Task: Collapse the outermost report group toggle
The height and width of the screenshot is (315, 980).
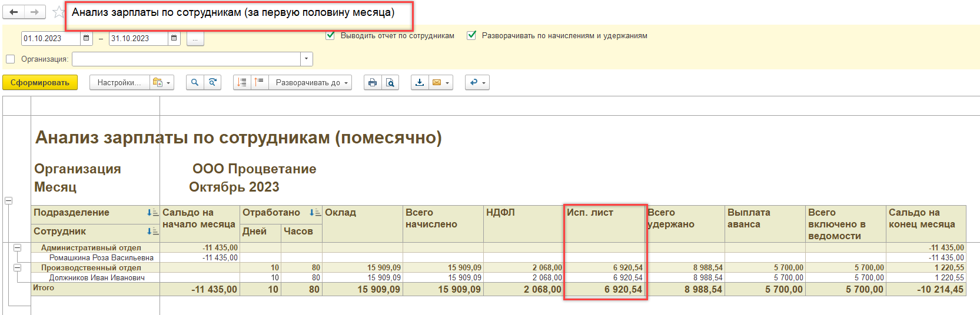Action: point(9,201)
